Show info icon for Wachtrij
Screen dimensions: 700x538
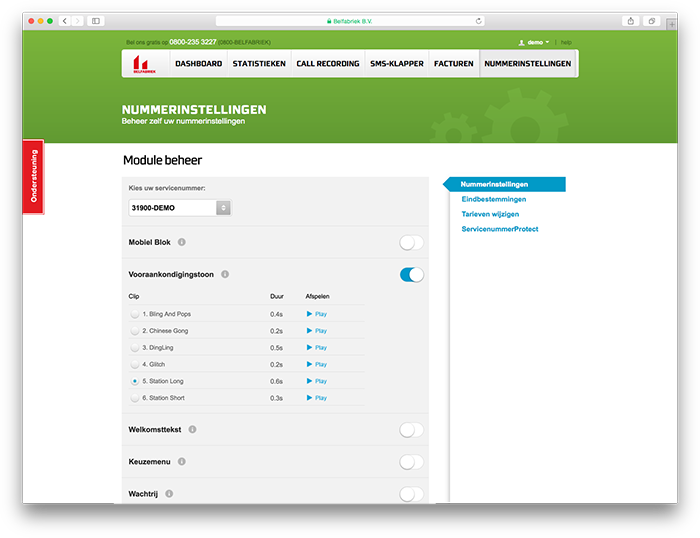click(x=169, y=494)
